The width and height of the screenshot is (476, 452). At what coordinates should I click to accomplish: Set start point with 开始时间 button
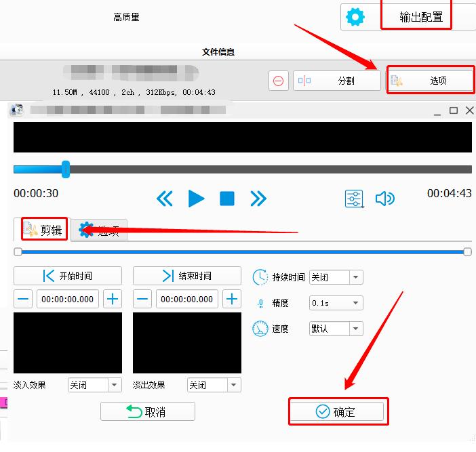click(68, 276)
